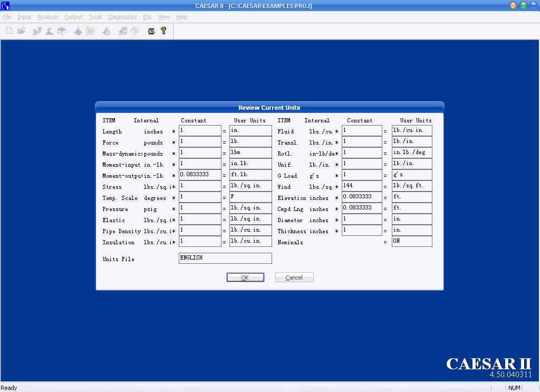Click the 'Ready' status bar text
The height and width of the screenshot is (392, 540).
pyautogui.click(x=9, y=388)
